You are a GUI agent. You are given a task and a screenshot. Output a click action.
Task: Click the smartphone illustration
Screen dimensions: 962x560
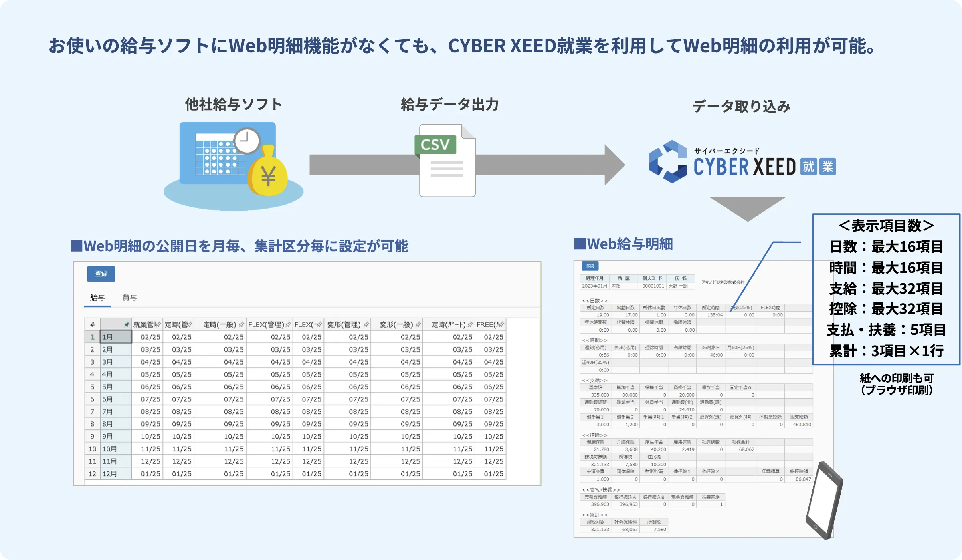click(x=825, y=500)
